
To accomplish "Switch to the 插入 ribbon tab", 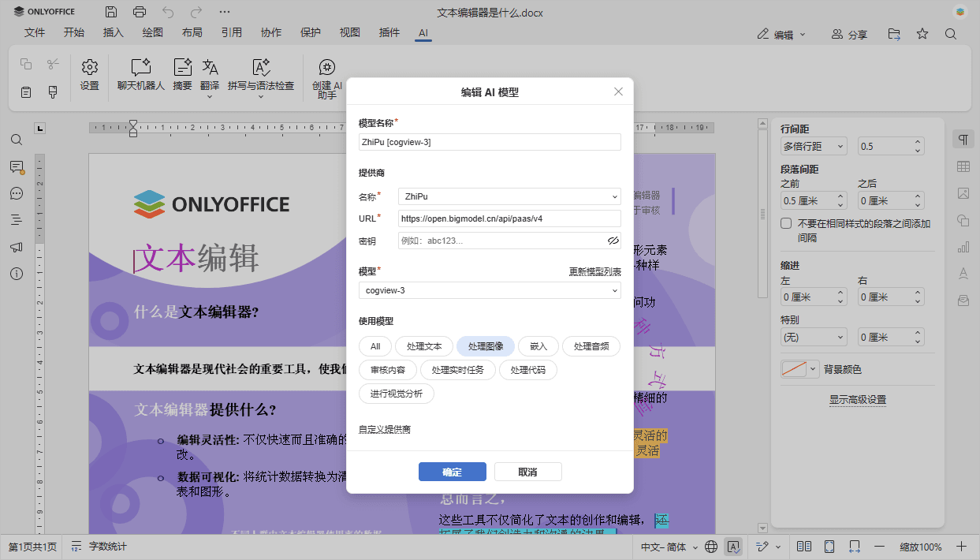I will coord(113,32).
